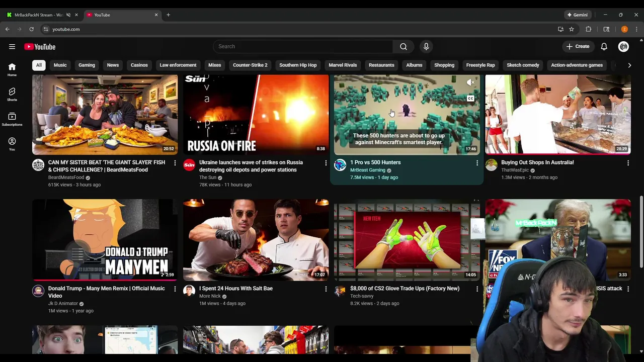Viewport: 644px width, 362px height.
Task: Open the Salt Bae steak video thumbnail
Action: click(256, 240)
